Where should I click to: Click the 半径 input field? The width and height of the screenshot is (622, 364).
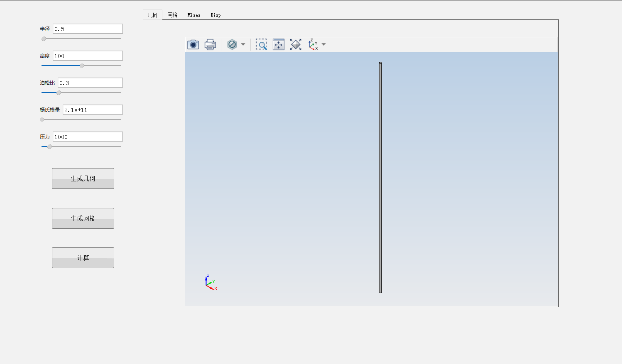88,29
